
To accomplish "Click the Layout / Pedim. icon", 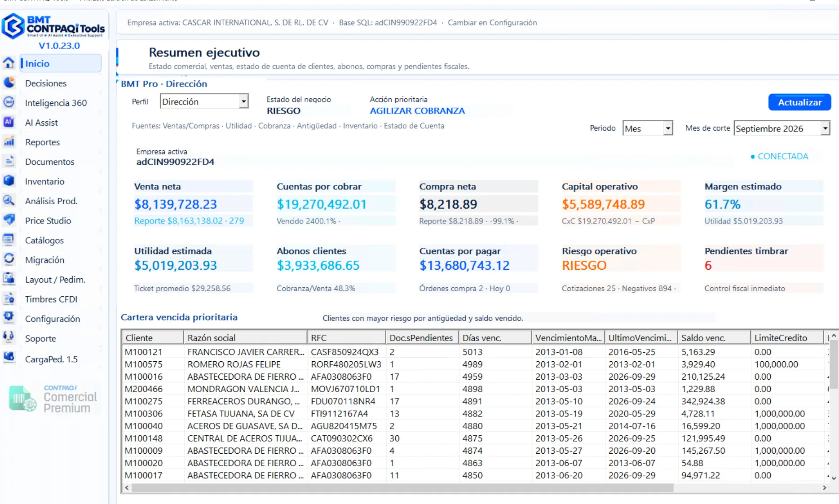I will coord(9,279).
